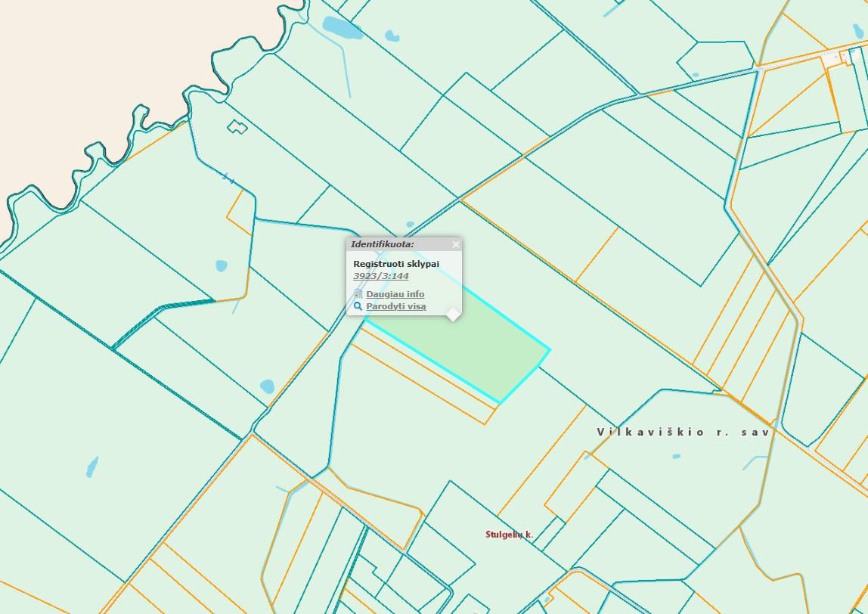
Task: Select the Parodyti visą link
Action: [396, 306]
